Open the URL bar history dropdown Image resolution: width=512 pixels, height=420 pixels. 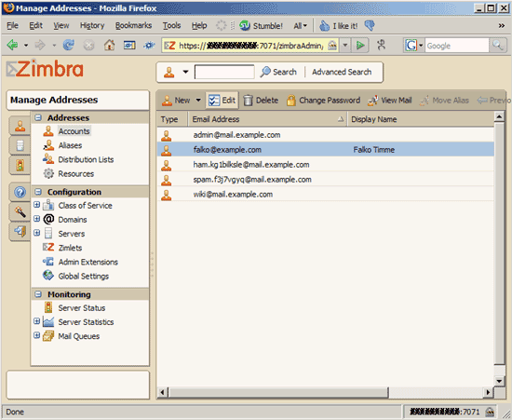tap(345, 46)
